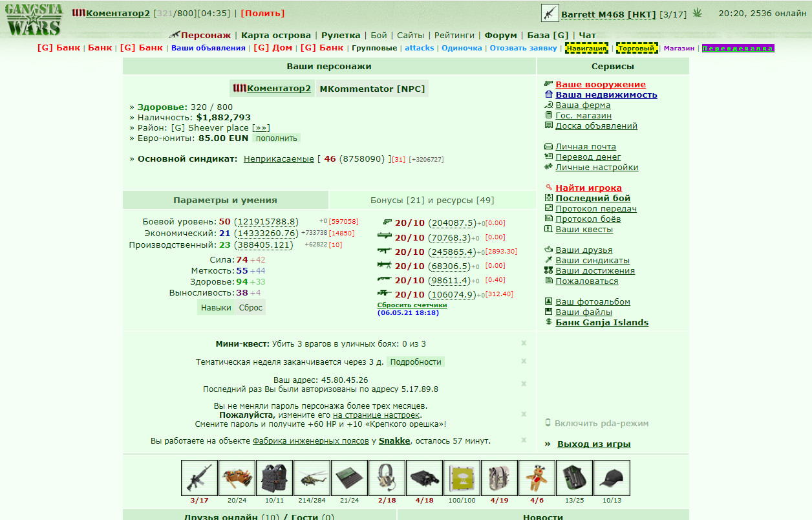This screenshot has height=520, width=812.
Task: Open the Торговый yellow shortcut
Action: [637, 48]
